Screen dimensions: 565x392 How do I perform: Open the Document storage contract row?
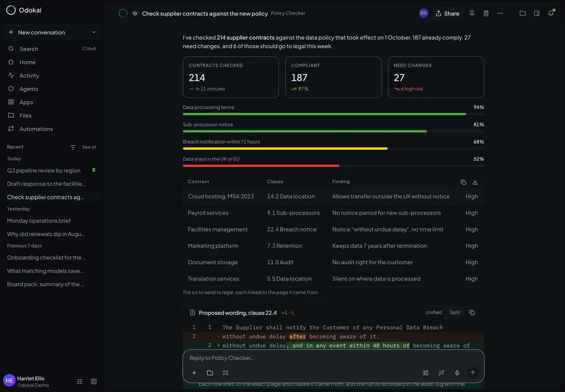[x=333, y=263]
